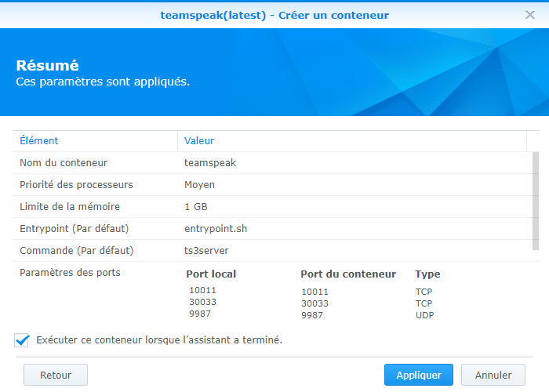Select the 'Nom du conteneur' row label
The width and height of the screenshot is (549, 392).
click(64, 163)
